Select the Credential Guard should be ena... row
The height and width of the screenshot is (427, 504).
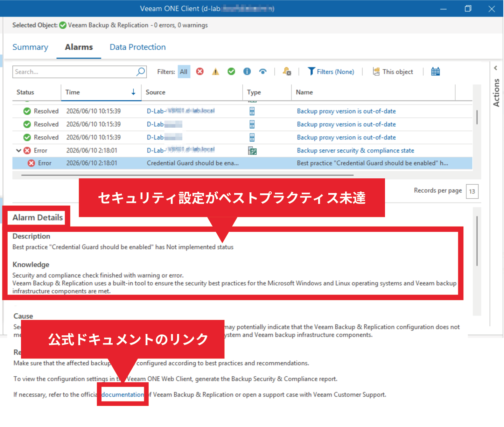(242, 163)
